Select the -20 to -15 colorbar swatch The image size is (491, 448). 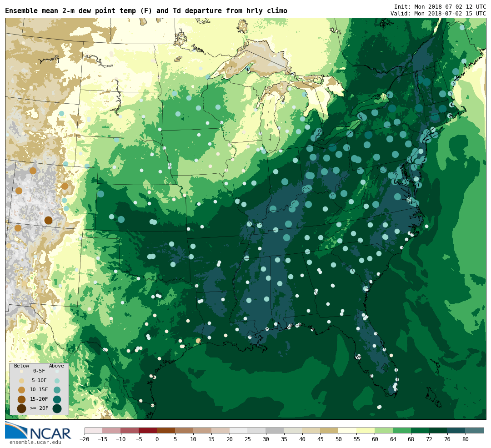pyautogui.click(x=94, y=430)
